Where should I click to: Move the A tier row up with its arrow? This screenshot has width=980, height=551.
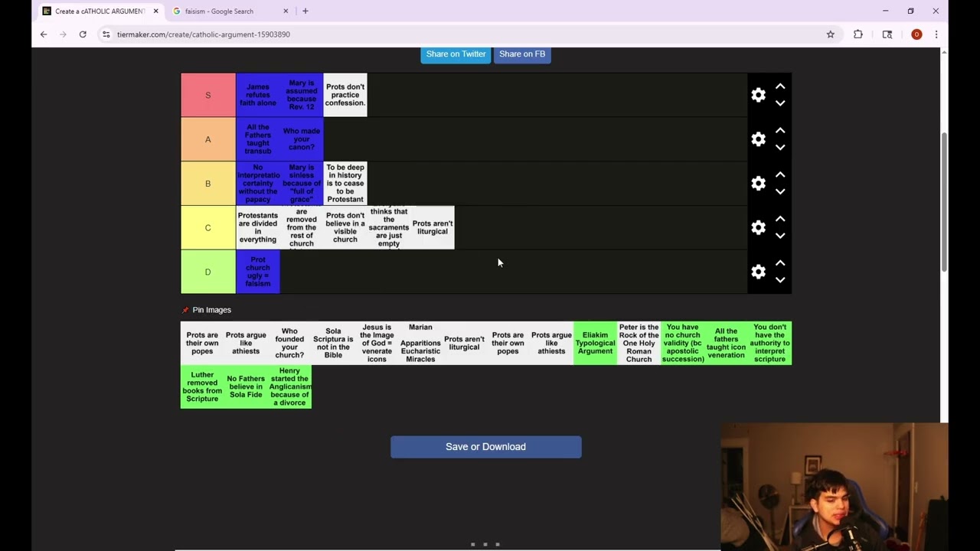coord(780,131)
